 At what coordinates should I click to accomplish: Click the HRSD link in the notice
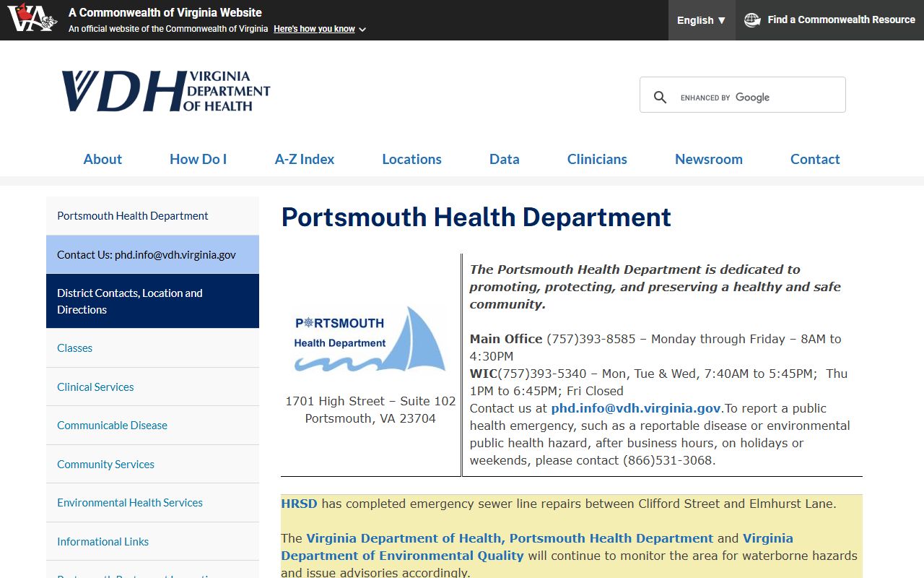point(299,504)
